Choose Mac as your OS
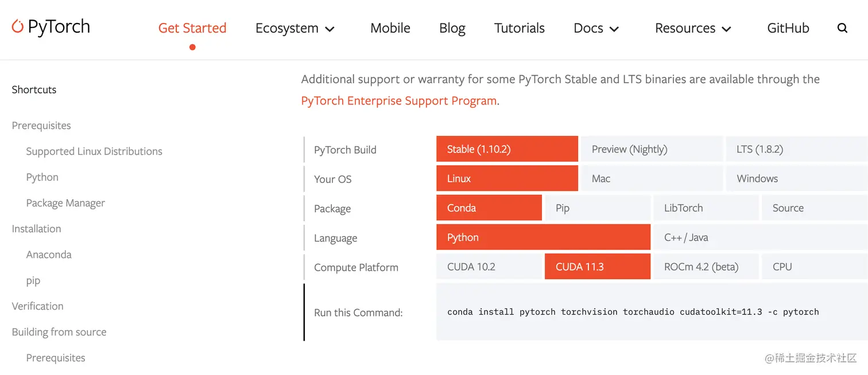 coord(652,178)
